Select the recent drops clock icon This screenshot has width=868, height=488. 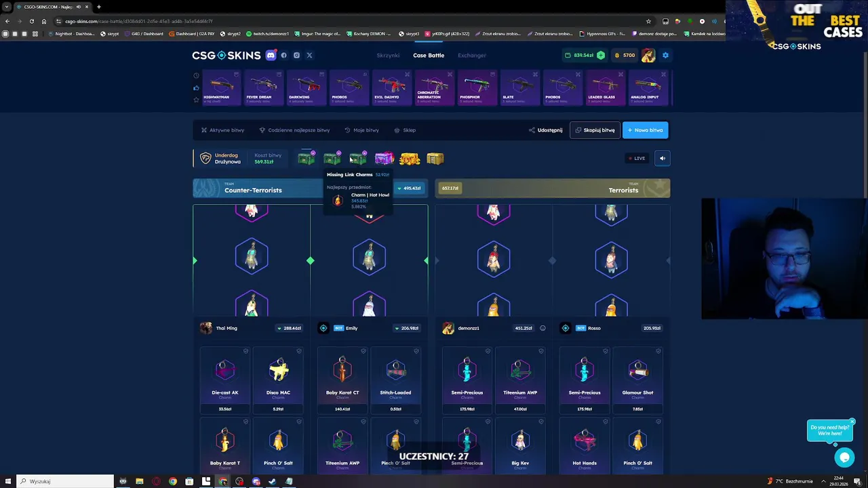point(196,75)
